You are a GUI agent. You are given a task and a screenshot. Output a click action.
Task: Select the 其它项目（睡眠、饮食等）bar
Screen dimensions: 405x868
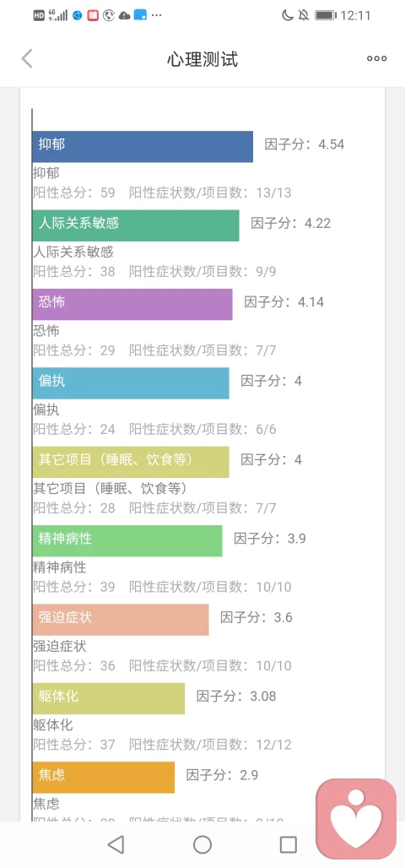pyautogui.click(x=131, y=462)
